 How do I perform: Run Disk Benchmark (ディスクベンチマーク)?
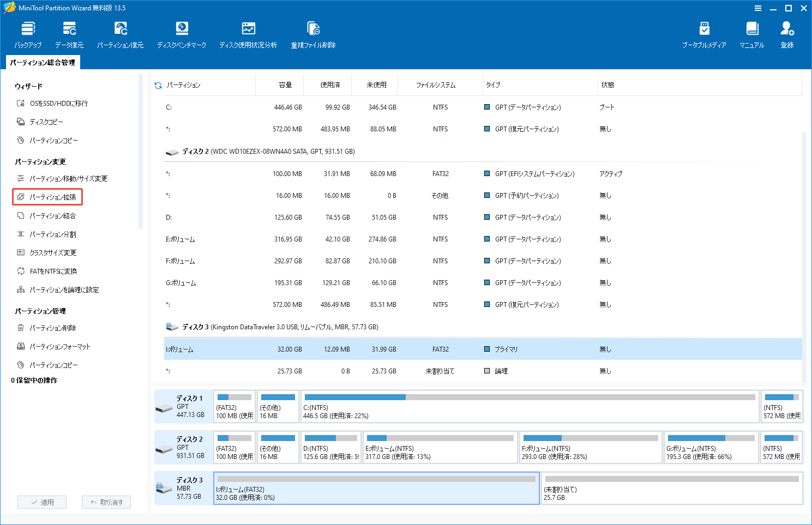coord(182,34)
